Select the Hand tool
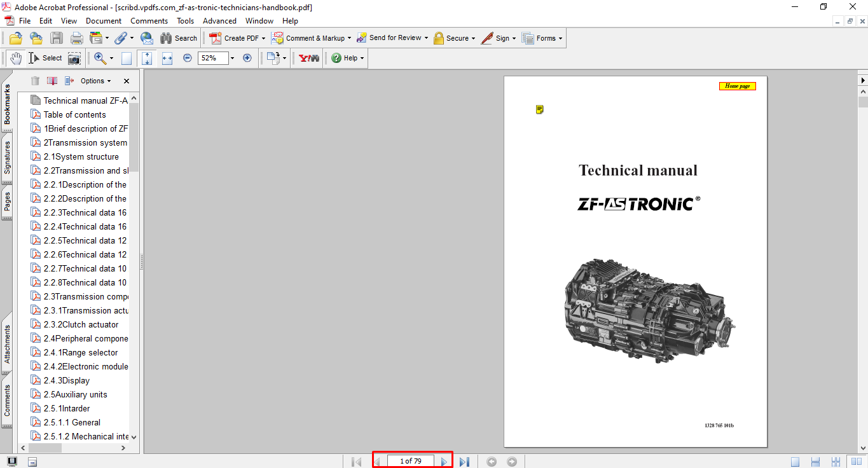This screenshot has height=468, width=868. (15, 58)
